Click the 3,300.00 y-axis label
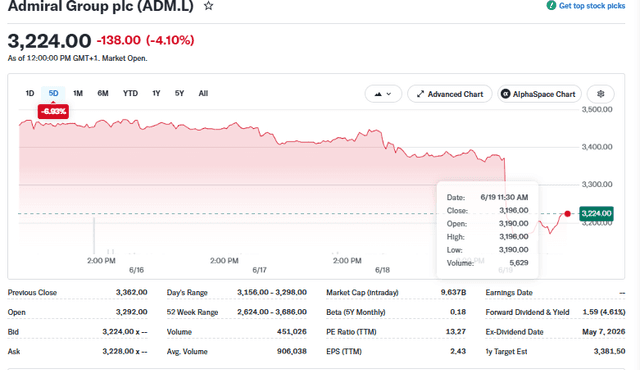Viewport: 640px width, 370px height. pyautogui.click(x=597, y=184)
